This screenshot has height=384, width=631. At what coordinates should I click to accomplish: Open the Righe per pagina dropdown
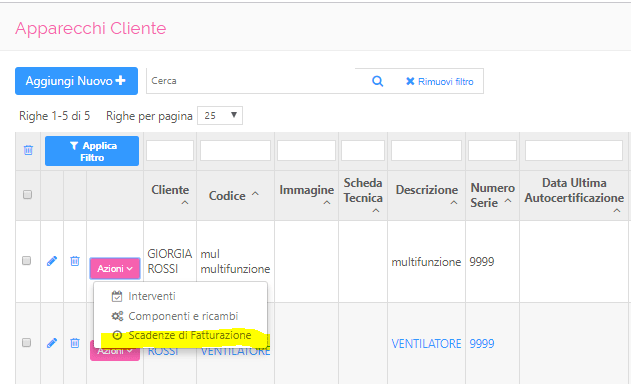point(220,116)
